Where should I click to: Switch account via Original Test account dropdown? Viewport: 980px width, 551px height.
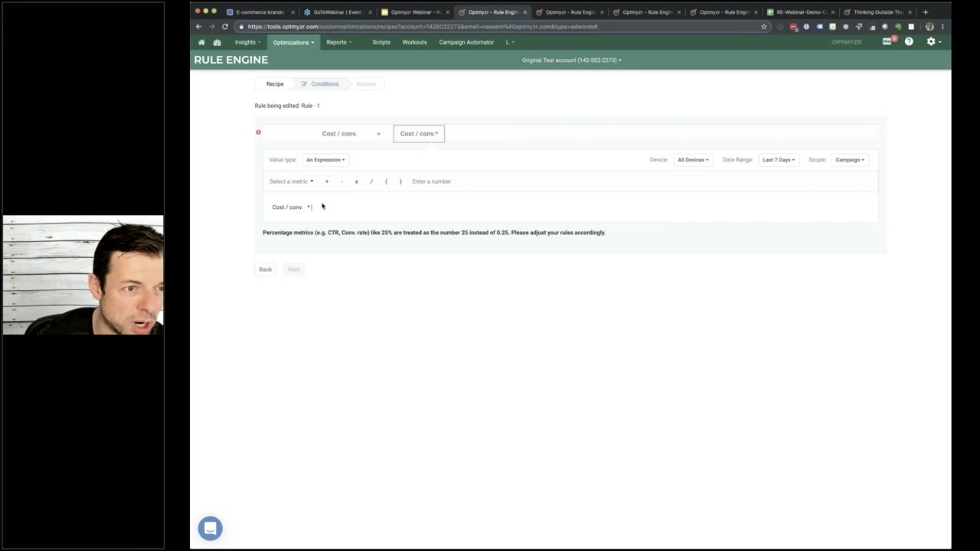pyautogui.click(x=571, y=60)
